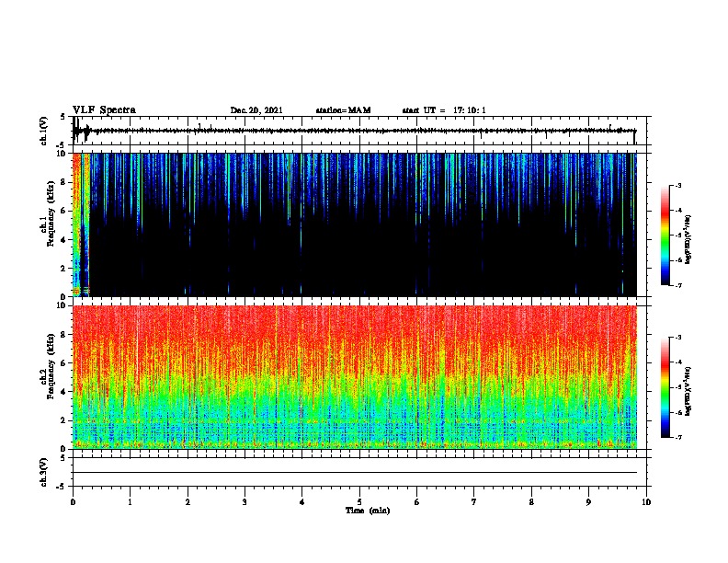The height and width of the screenshot is (563, 728).
Task: Select the ch.2 "Frequency (kHz)" axis label
Action: [x=51, y=366]
